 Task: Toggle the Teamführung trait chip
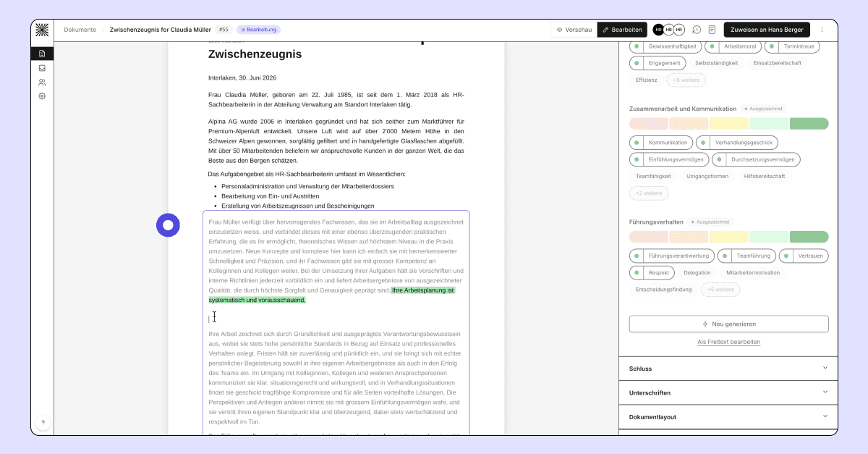(x=746, y=256)
